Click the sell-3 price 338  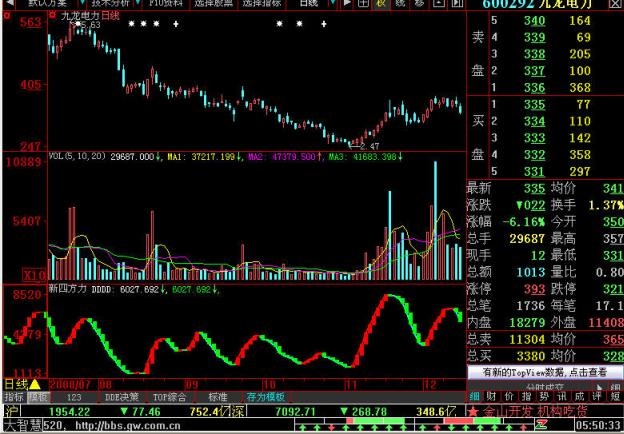pyautogui.click(x=534, y=54)
